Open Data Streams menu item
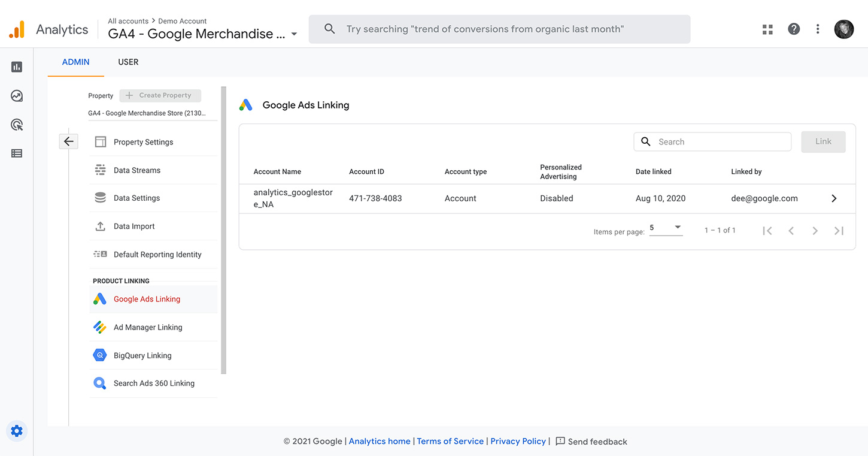This screenshot has width=868, height=456. coord(153,170)
